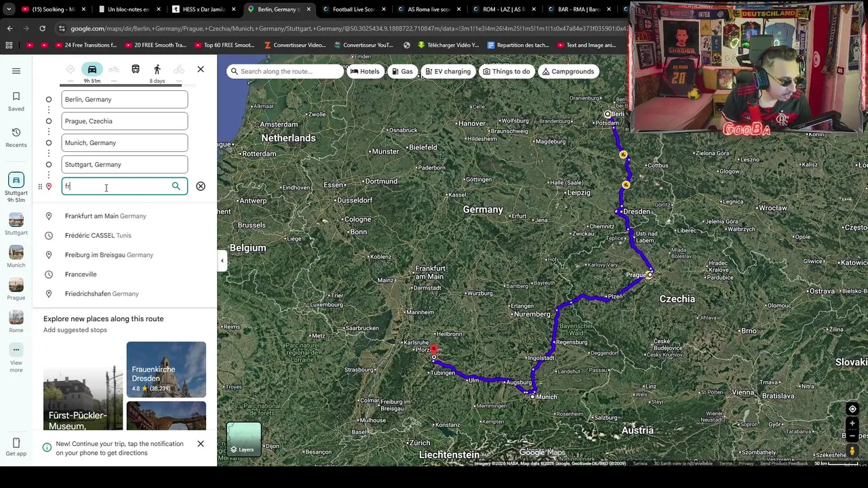The image size is (868, 488).
Task: Filter by EV charging chip
Action: pyautogui.click(x=448, y=72)
